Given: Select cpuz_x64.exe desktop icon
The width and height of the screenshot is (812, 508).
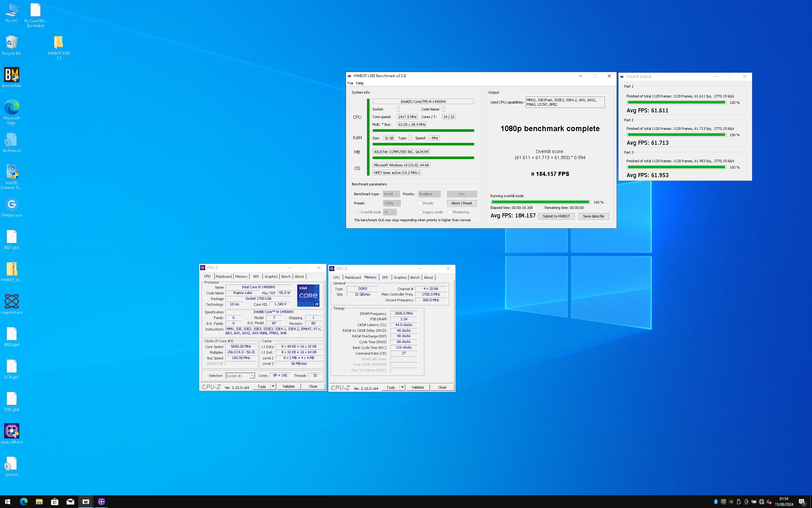Looking at the screenshot, I should [12, 434].
